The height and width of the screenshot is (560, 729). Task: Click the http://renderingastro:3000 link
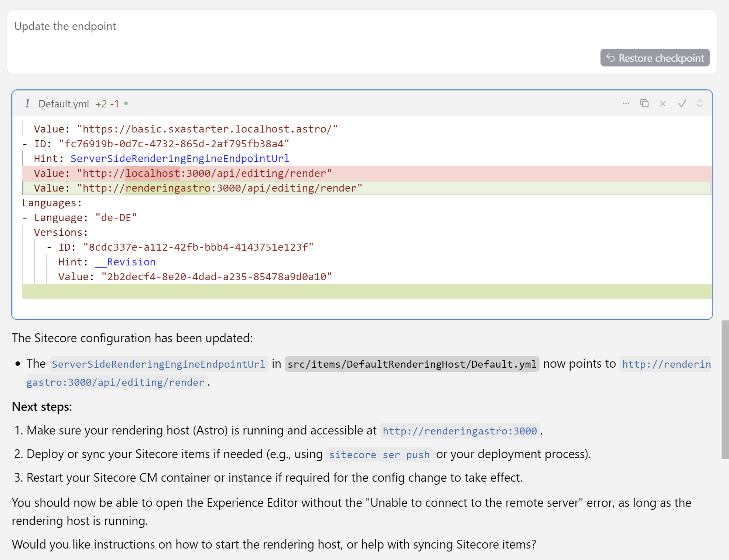point(459,431)
